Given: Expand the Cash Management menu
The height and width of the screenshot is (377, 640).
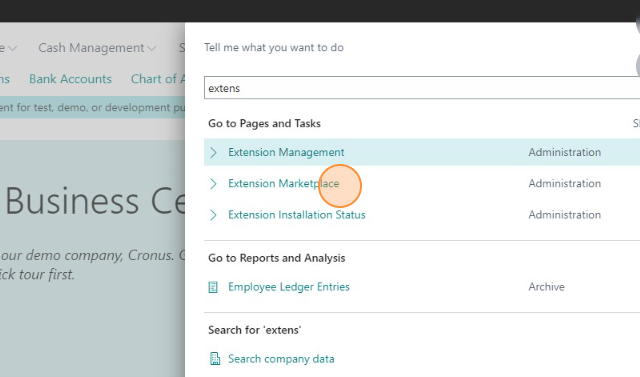Looking at the screenshot, I should pos(91,48).
